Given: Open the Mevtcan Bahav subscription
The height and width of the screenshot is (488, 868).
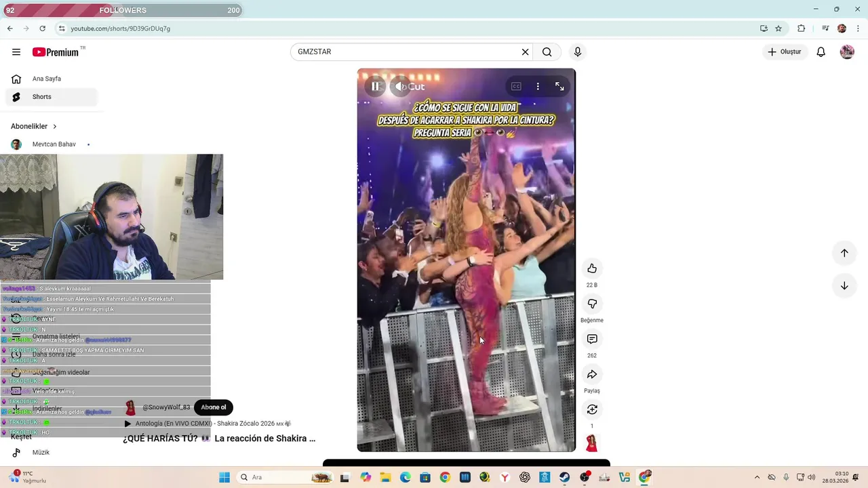Looking at the screenshot, I should point(52,144).
